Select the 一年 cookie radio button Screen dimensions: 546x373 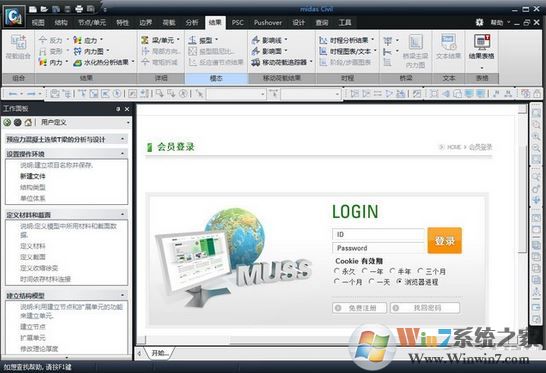(x=365, y=271)
